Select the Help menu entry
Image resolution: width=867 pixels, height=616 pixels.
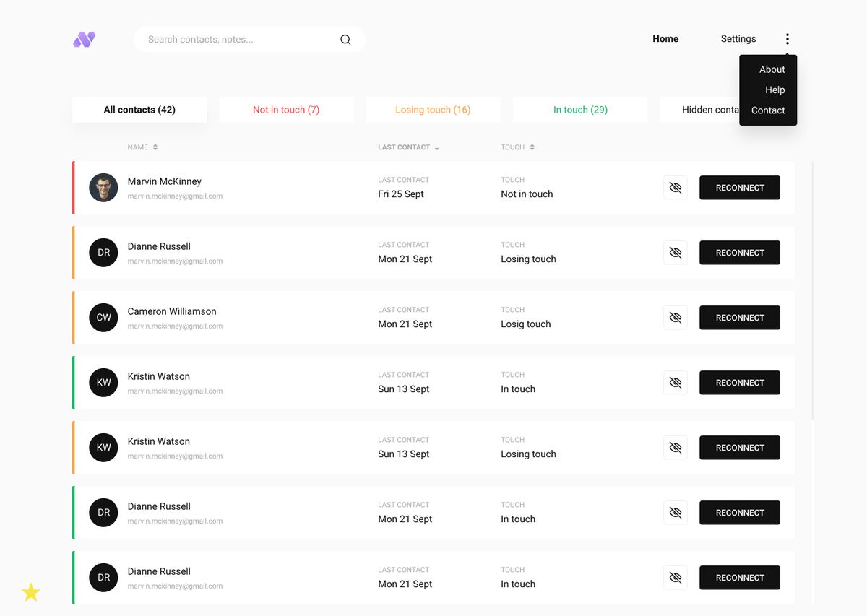(x=775, y=90)
